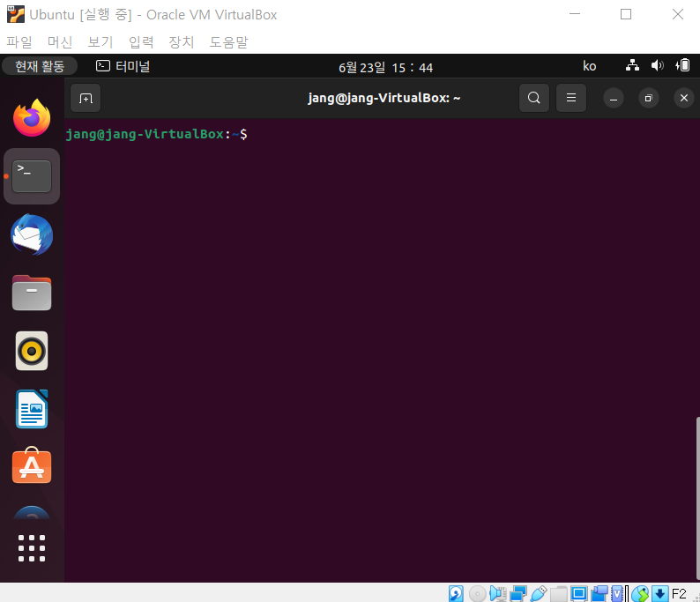This screenshot has height=602, width=700.
Task: Click the F2 host key indicator
Action: coord(679,594)
